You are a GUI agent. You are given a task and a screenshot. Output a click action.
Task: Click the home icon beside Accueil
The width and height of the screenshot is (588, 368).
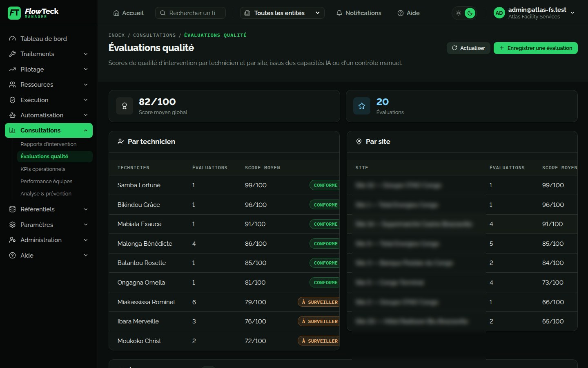[116, 13]
